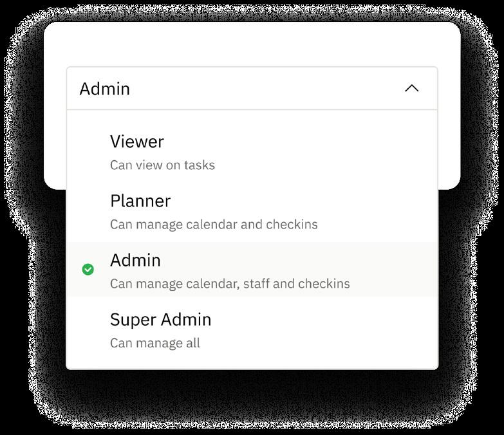Click 'Can manage calendar and checkins' text
Viewport: 504px width, 435px height.
[214, 225]
